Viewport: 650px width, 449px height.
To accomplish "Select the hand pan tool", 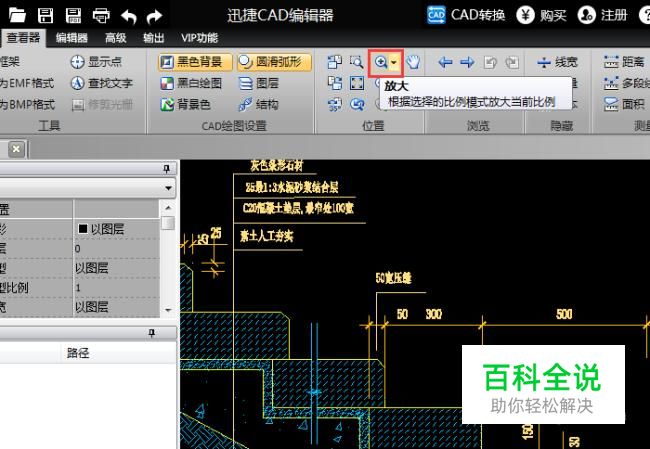I will pos(413,62).
